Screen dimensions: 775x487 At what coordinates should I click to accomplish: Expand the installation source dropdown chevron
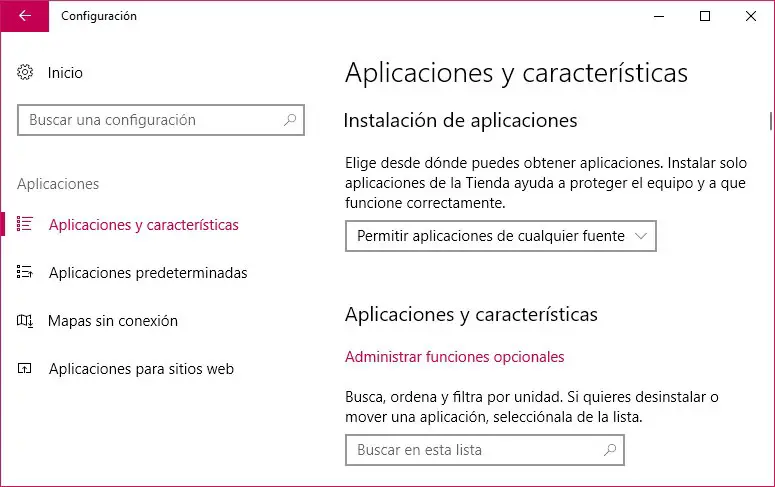point(642,236)
